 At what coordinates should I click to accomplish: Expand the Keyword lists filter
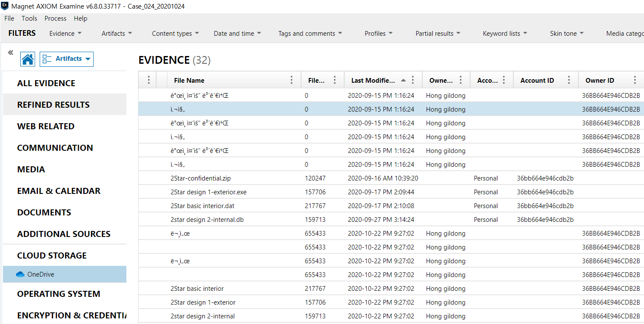click(x=505, y=34)
